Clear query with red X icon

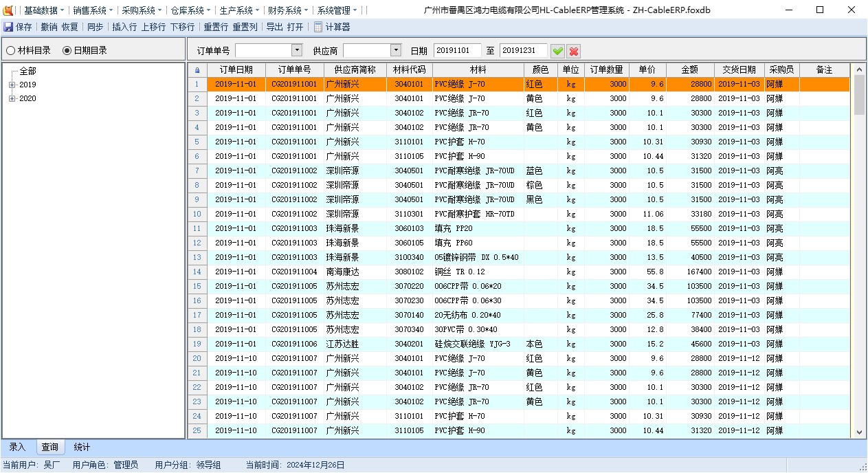pos(574,51)
